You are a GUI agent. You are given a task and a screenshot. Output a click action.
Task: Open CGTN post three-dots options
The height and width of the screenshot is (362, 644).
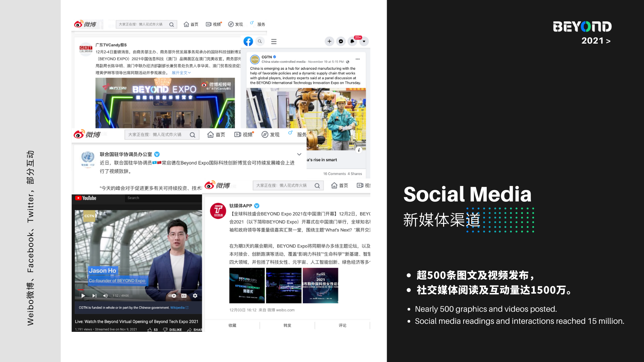pyautogui.click(x=358, y=59)
